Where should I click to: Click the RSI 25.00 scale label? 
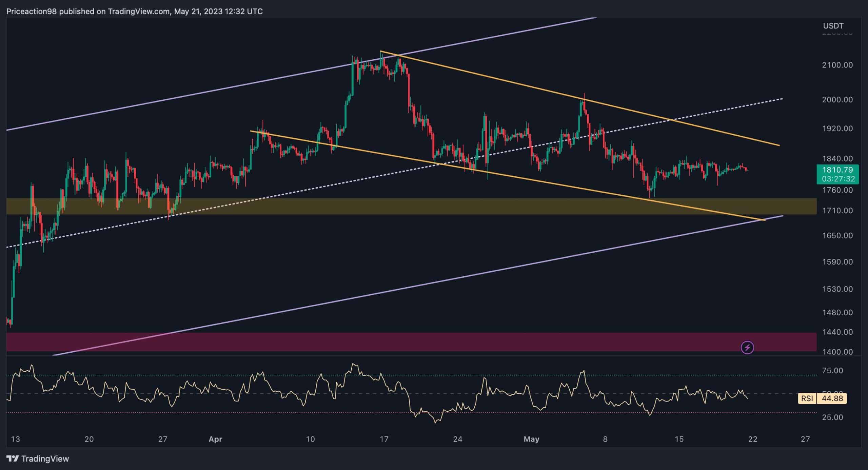click(x=833, y=417)
